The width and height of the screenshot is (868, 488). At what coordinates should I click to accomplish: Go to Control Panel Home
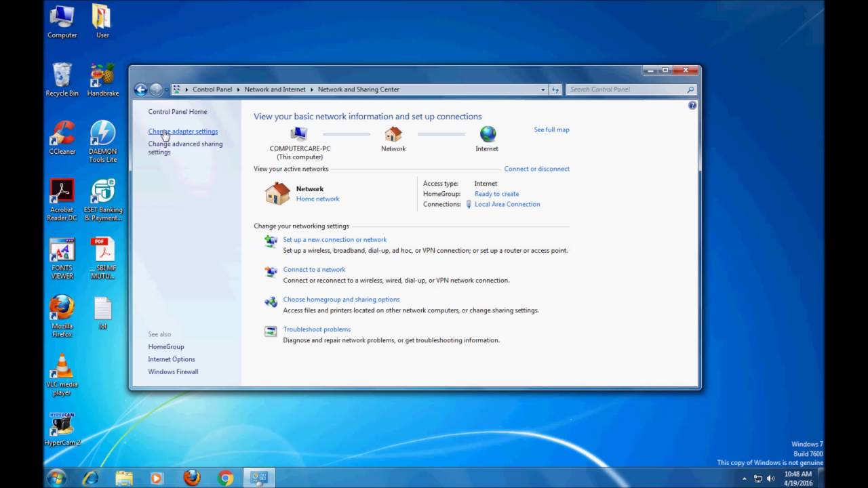pyautogui.click(x=178, y=112)
